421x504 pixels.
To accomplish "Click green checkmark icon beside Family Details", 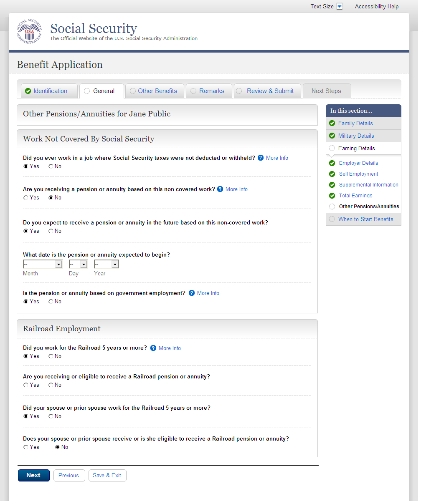I will click(x=332, y=123).
